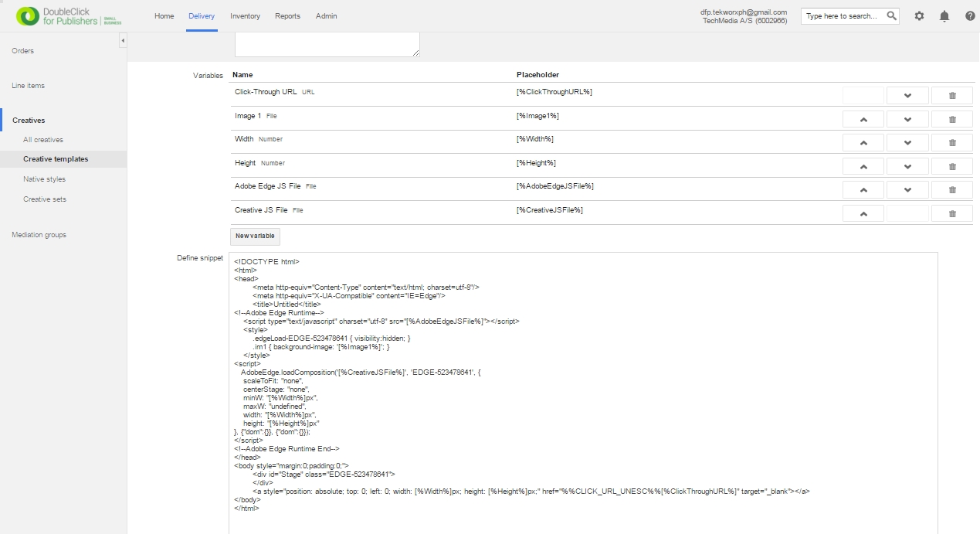This screenshot has height=534, width=980.
Task: Switch to the Inventory tab
Action: tap(245, 15)
